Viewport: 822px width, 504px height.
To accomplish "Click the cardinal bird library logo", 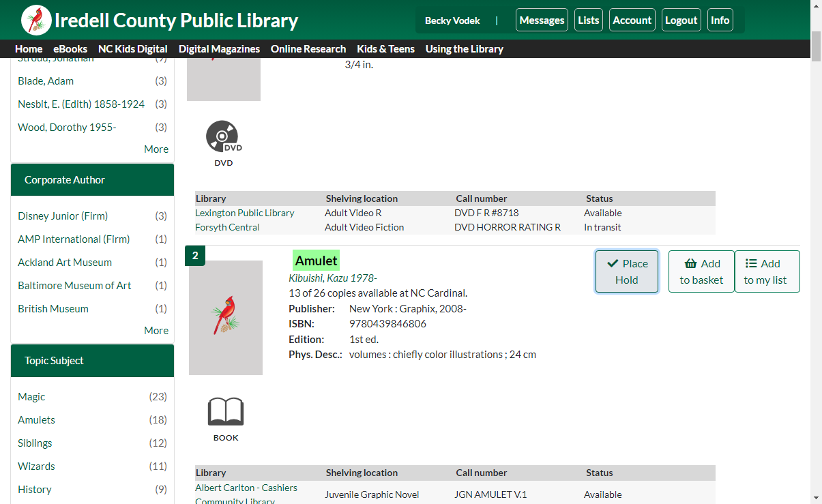I will [x=36, y=20].
